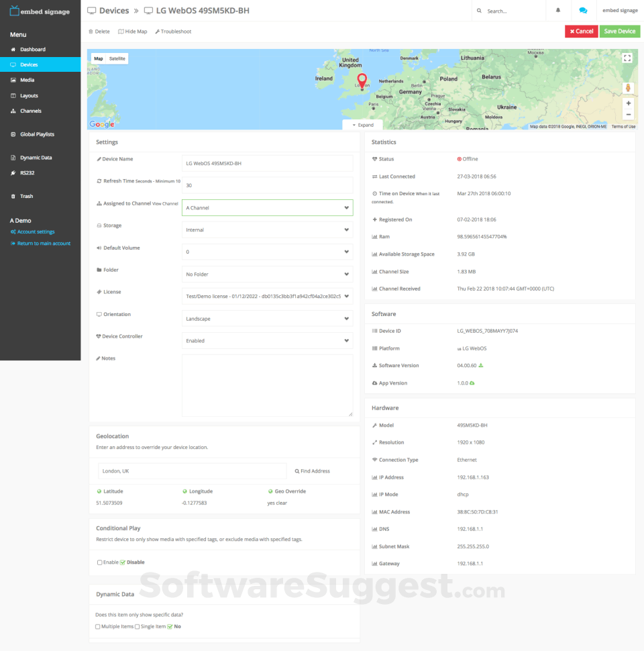Click the map zoom out minus
Image resolution: width=644 pixels, height=651 pixels.
click(628, 115)
